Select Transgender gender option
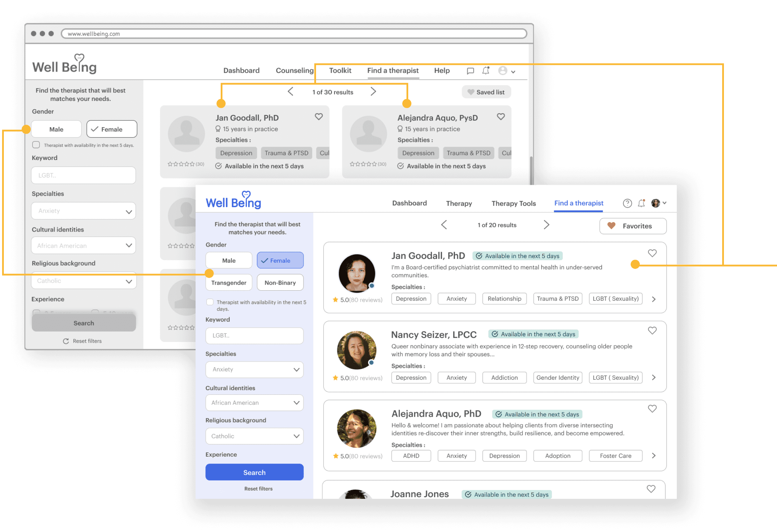 (x=229, y=283)
